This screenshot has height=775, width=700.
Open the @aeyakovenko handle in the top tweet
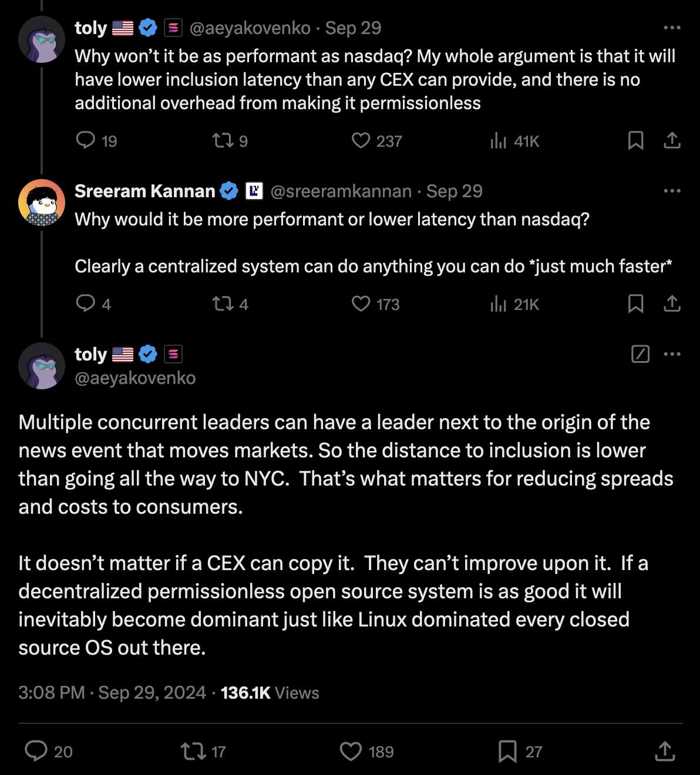pos(250,28)
